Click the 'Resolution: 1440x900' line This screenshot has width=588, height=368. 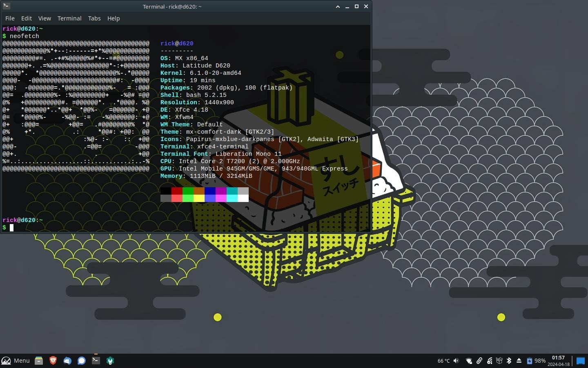coord(197,102)
